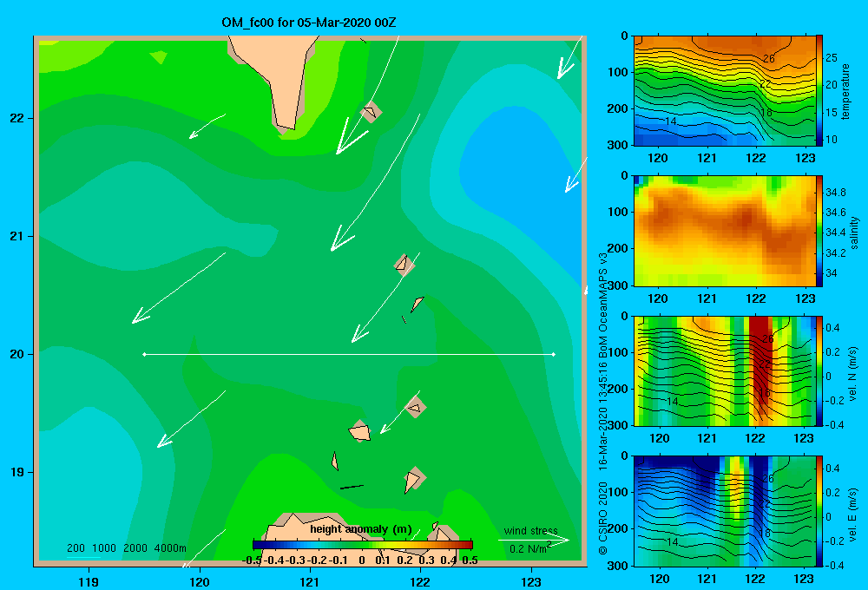Viewport: 868px width, 590px height.
Task: Click latitude label 22 on the map axis
Action: 17,119
